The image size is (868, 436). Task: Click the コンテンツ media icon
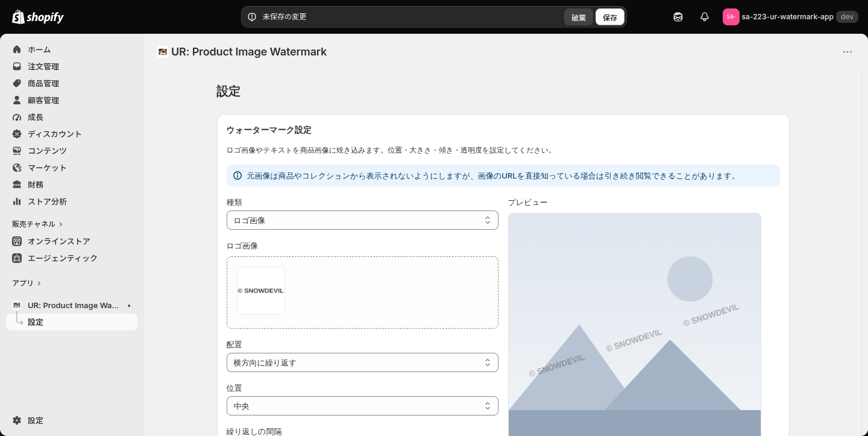[x=17, y=151]
